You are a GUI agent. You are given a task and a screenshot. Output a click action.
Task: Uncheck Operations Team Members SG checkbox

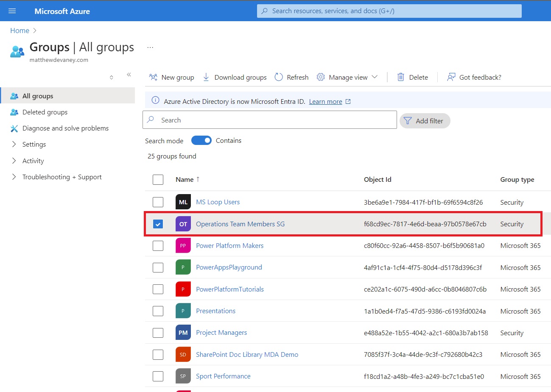158,224
